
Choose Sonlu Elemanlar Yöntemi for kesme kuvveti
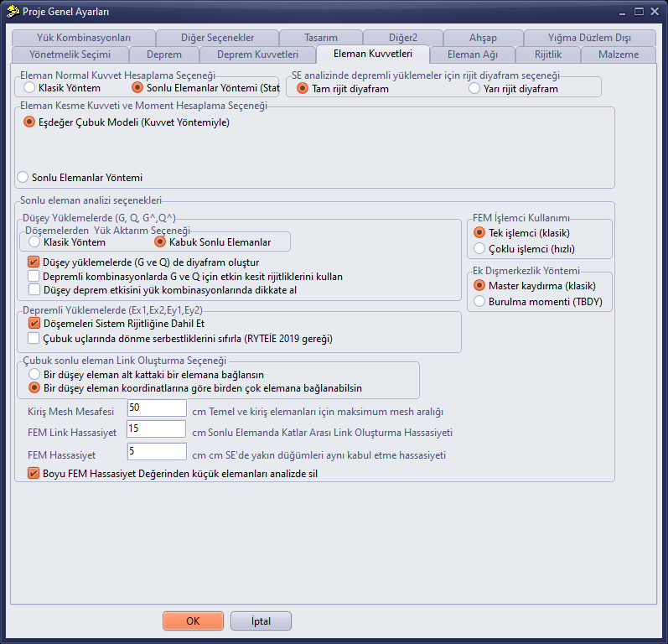pos(80,177)
